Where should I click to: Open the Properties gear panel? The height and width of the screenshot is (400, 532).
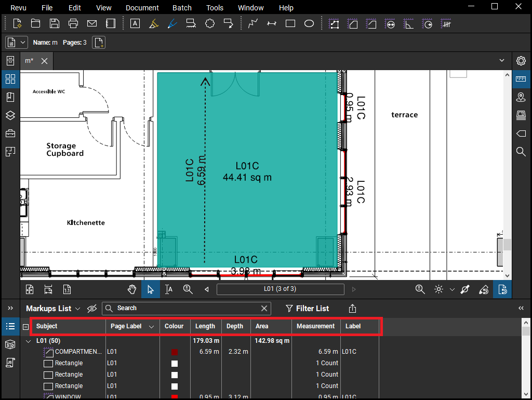521,61
